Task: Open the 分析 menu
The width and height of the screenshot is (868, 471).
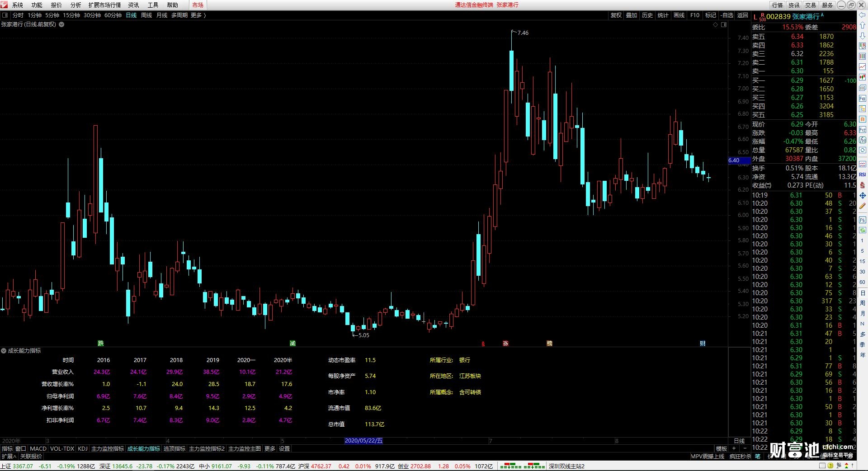Action: point(76,5)
